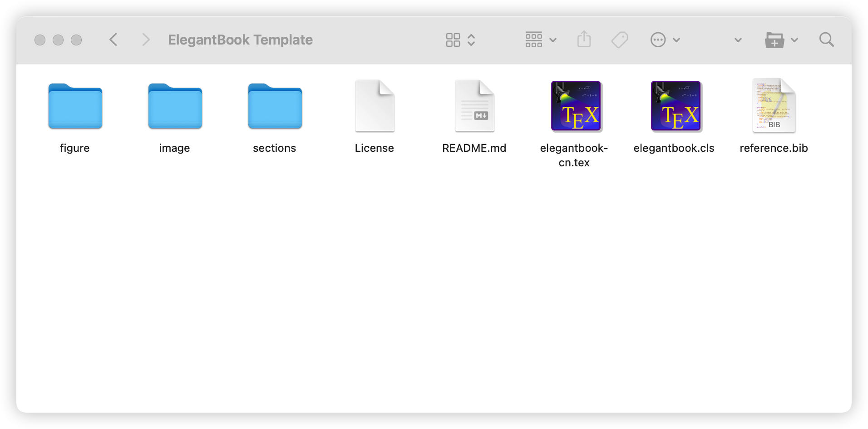Image resolution: width=868 pixels, height=429 pixels.
Task: Select the reference.bib file thumbnail
Action: point(774,105)
